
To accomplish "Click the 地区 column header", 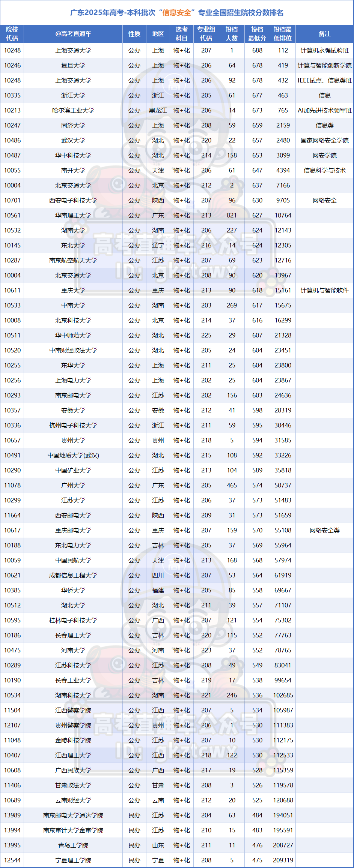I will [158, 34].
